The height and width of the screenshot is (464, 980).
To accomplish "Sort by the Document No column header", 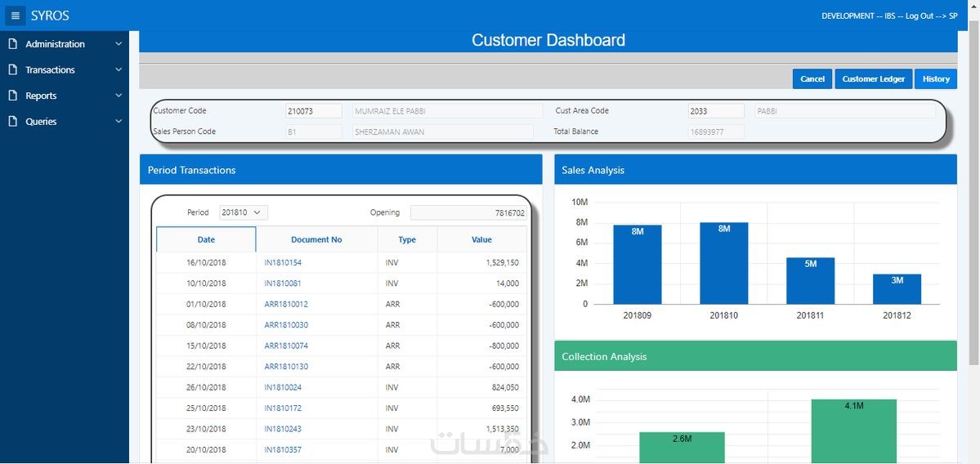I will coord(317,240).
